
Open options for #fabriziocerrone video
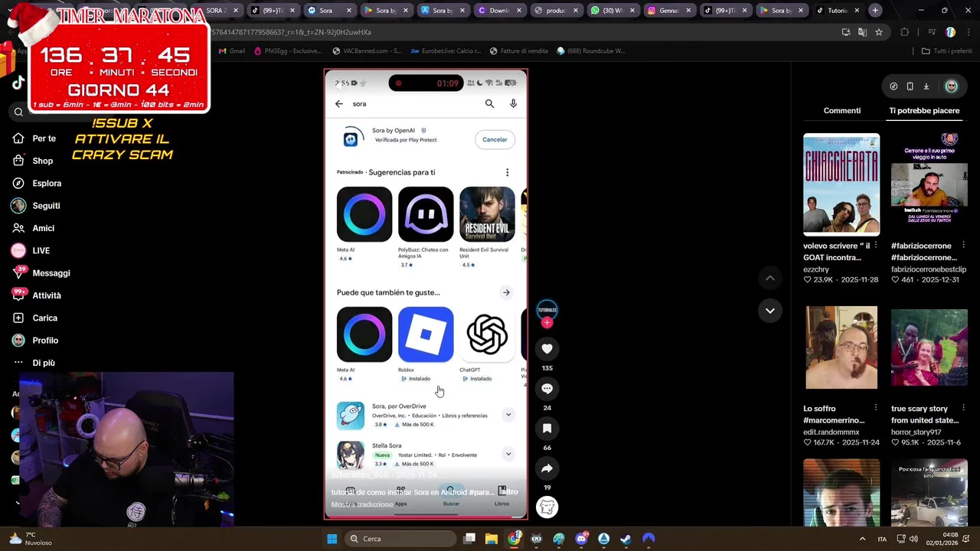[963, 246]
